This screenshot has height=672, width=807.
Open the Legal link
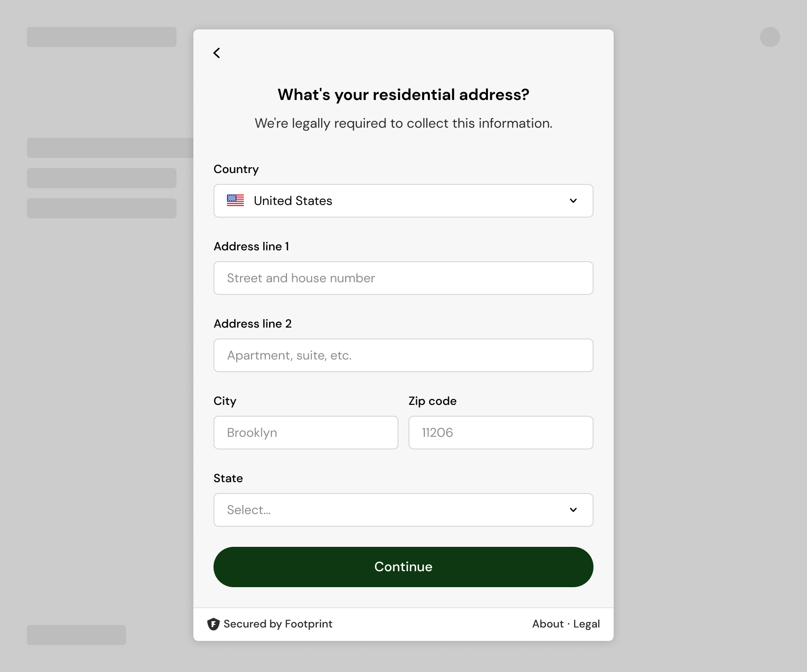coord(586,624)
